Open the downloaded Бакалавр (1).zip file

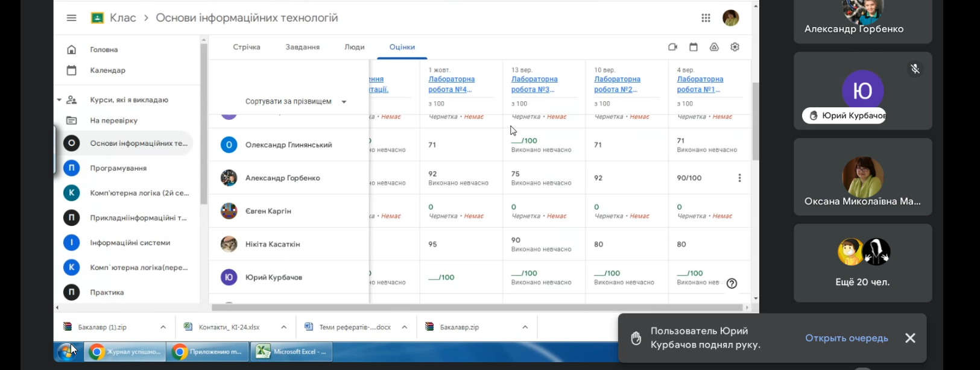(103, 327)
